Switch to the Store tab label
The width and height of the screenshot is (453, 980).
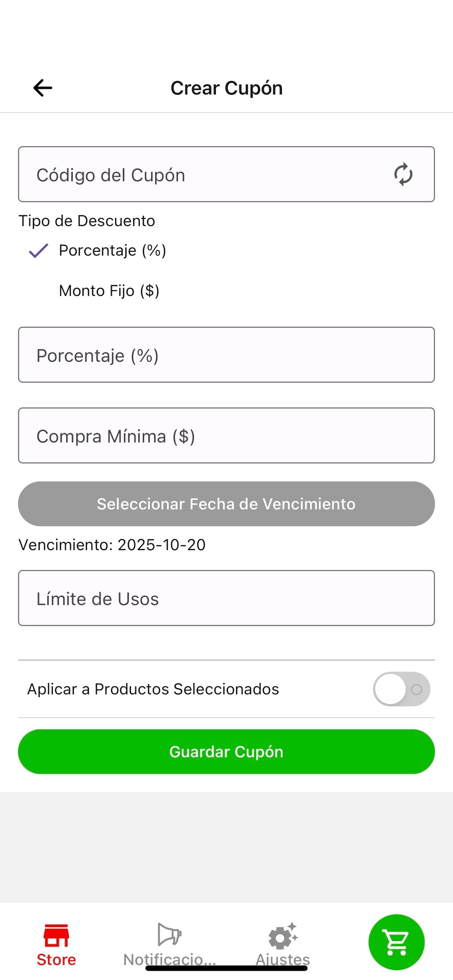tap(56, 960)
